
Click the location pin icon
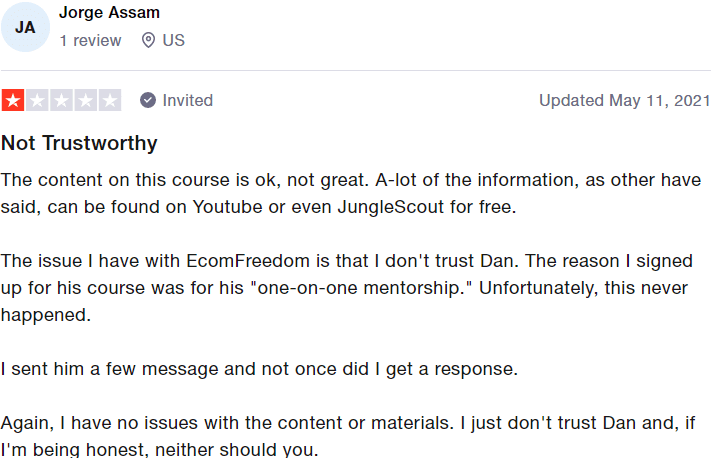[148, 40]
